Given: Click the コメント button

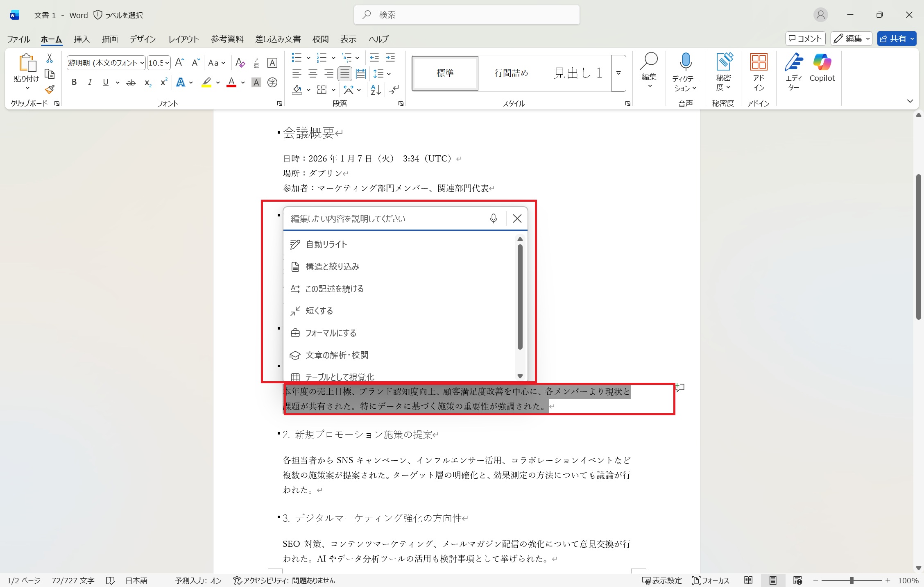Looking at the screenshot, I should 805,39.
